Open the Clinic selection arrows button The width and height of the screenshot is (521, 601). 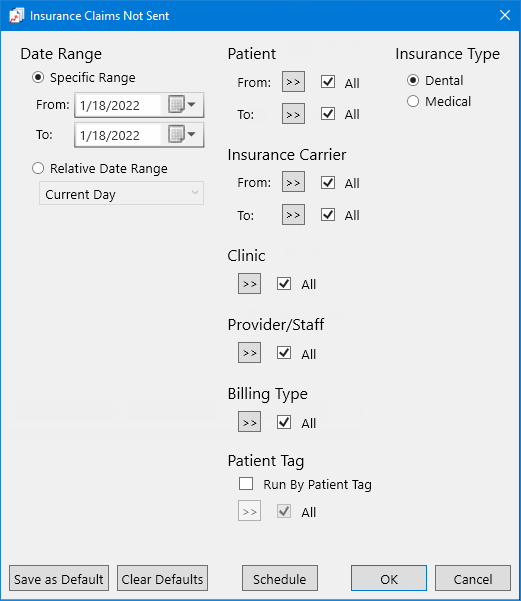tap(250, 284)
